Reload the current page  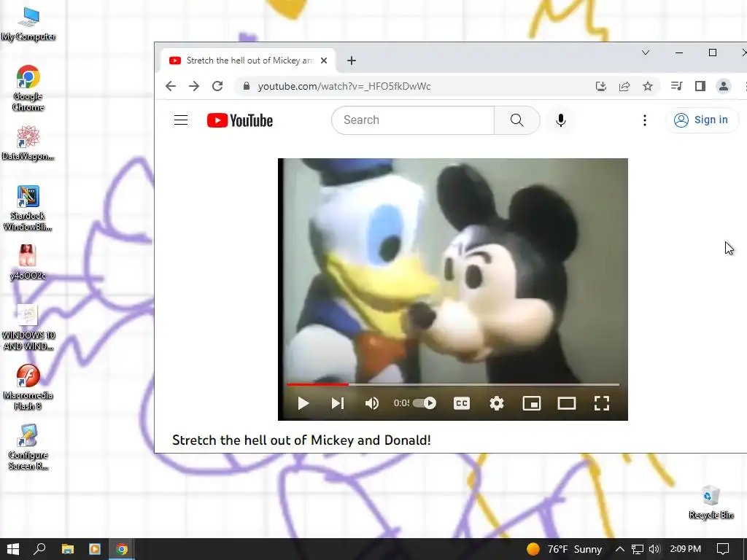pos(217,86)
